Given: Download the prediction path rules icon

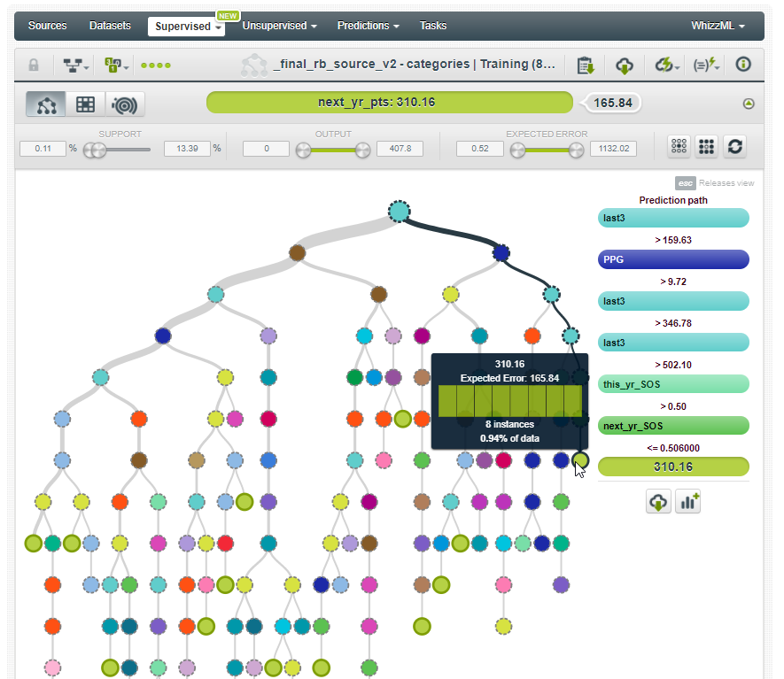Looking at the screenshot, I should 658,502.
